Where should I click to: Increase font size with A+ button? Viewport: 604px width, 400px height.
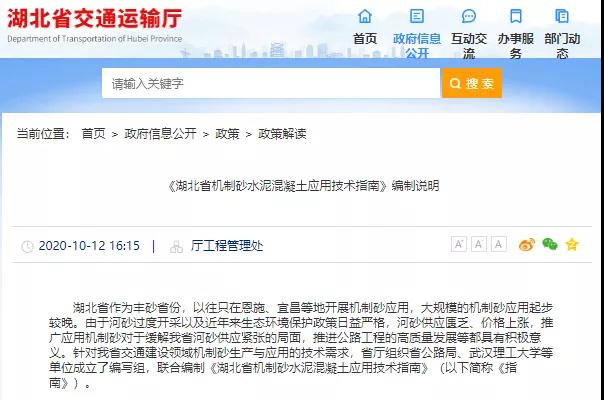coord(459,244)
